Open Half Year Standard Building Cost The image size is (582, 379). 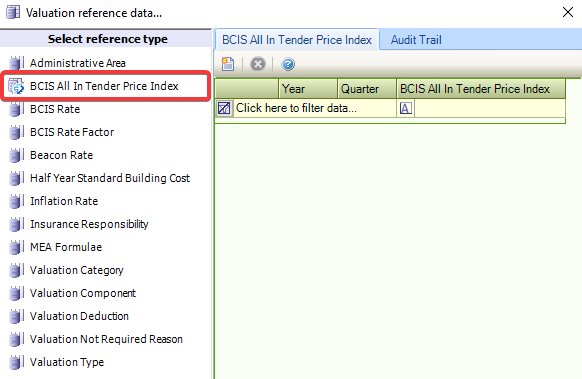[x=110, y=178]
